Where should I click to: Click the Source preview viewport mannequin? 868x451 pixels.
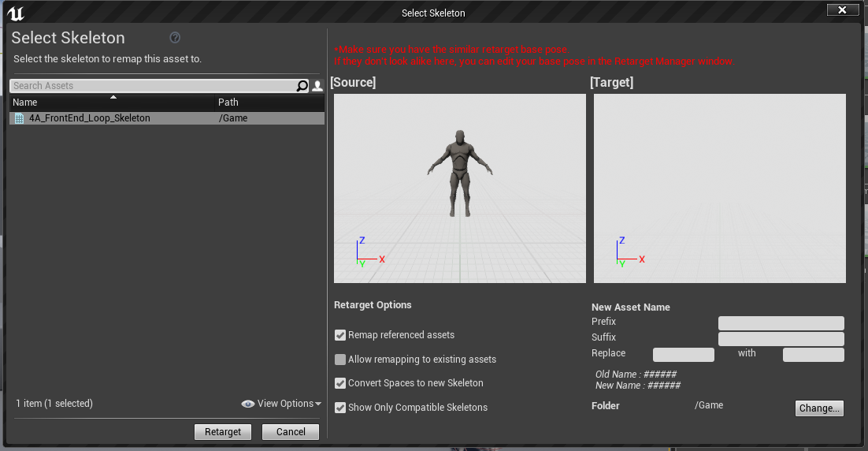[x=459, y=174]
